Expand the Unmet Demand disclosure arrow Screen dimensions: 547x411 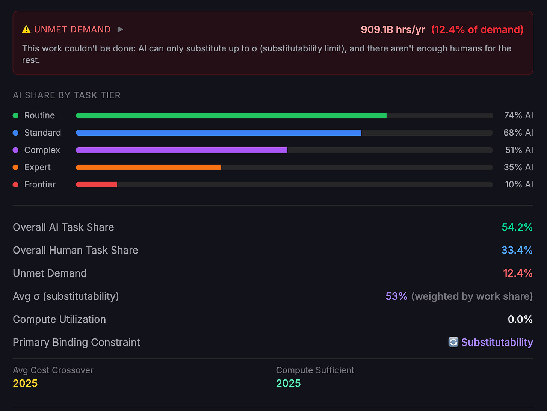click(120, 29)
